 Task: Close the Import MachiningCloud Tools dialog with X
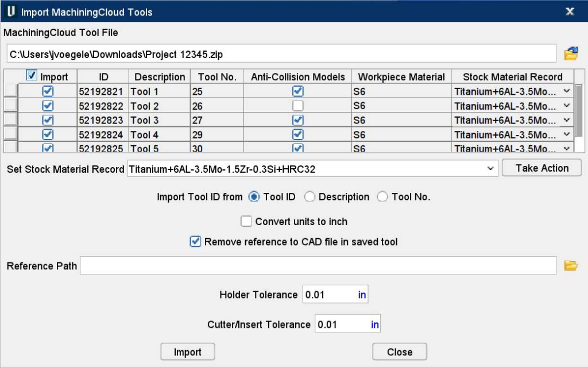pos(570,11)
